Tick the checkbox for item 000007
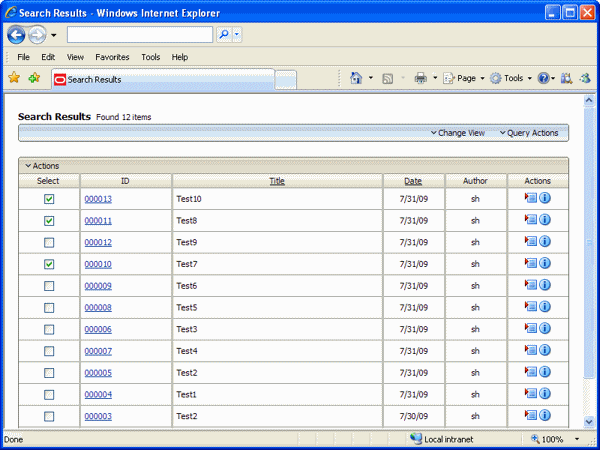 tap(49, 351)
